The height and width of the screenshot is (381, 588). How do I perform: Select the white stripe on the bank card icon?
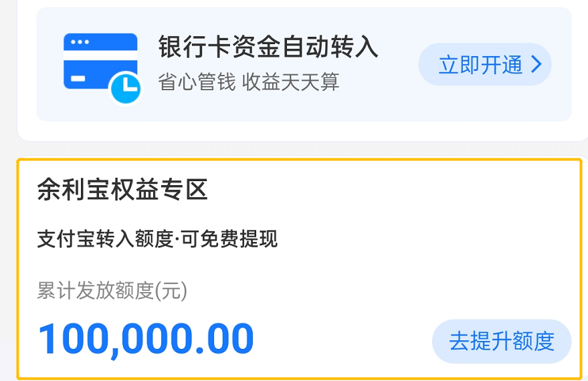(x=100, y=55)
